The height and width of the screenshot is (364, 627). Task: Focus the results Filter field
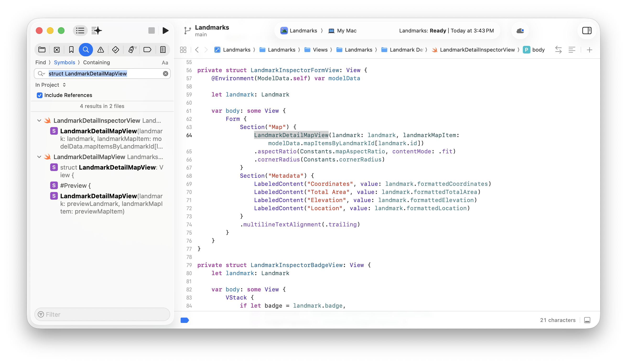(x=102, y=314)
